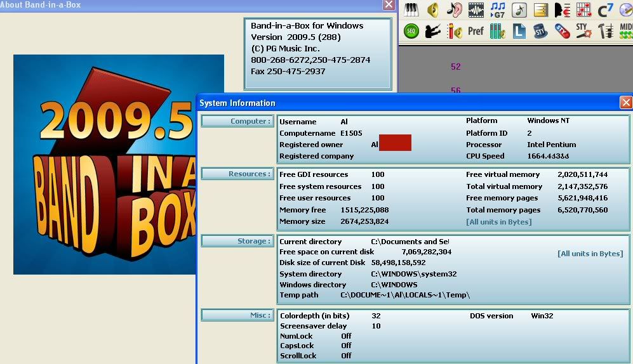The width and height of the screenshot is (633, 364).
Task: Click the G7 notes chord icon
Action: 498,10
